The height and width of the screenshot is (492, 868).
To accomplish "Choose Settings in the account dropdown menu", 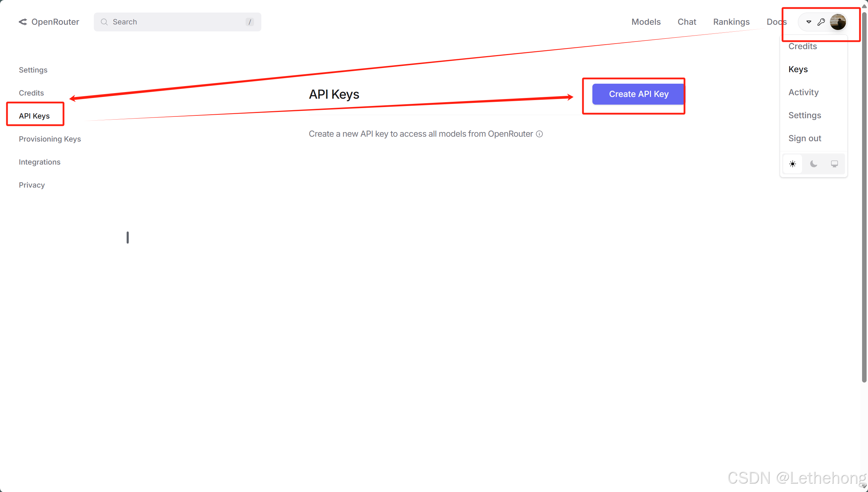I will (x=805, y=115).
